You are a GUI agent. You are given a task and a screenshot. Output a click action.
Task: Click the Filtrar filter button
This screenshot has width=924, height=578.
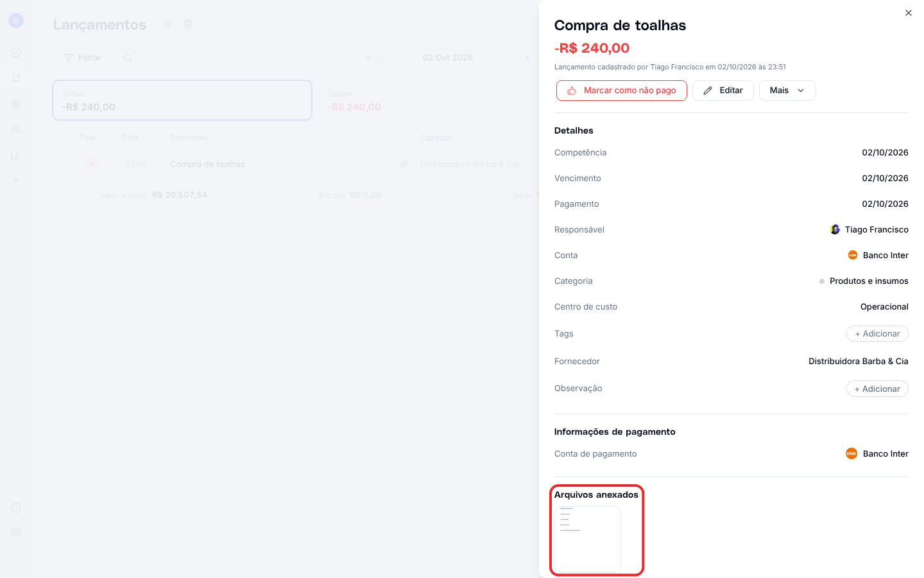click(x=83, y=58)
